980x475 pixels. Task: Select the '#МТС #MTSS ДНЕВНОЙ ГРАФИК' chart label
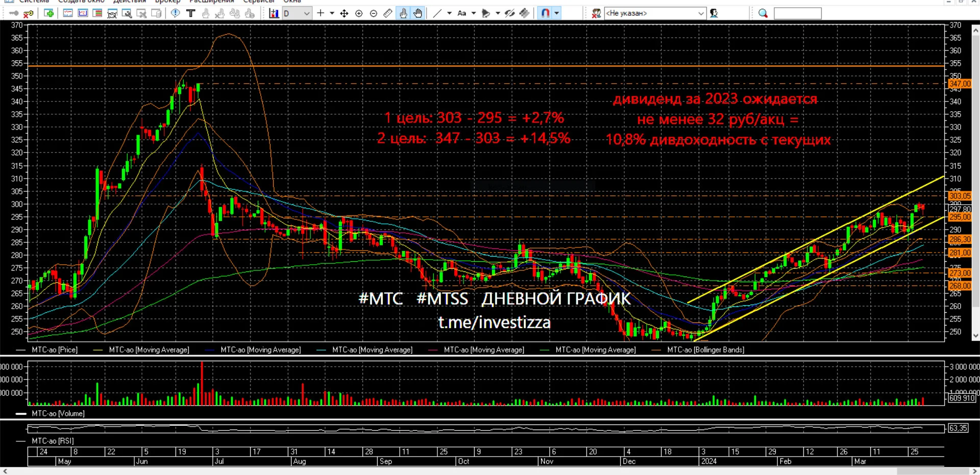[x=495, y=298]
